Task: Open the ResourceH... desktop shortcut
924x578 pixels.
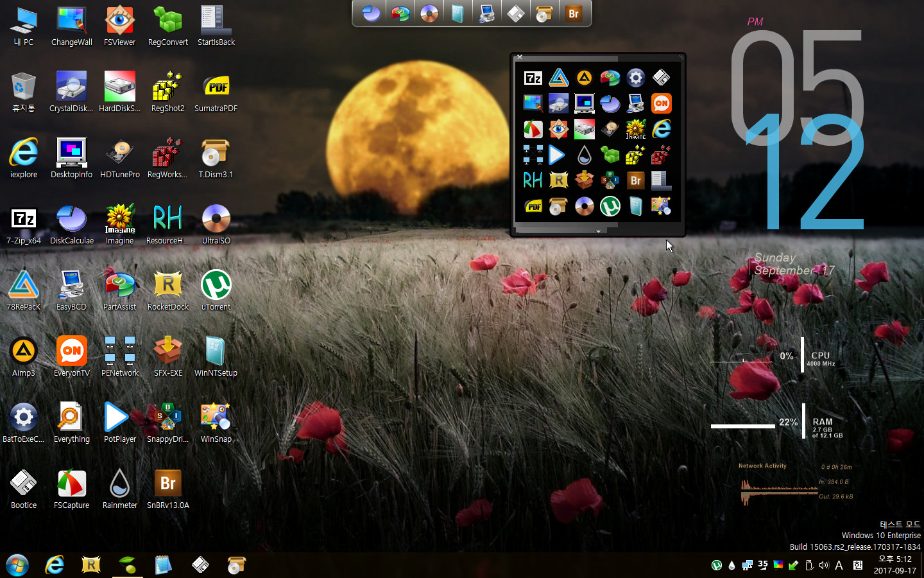Action: 168,225
